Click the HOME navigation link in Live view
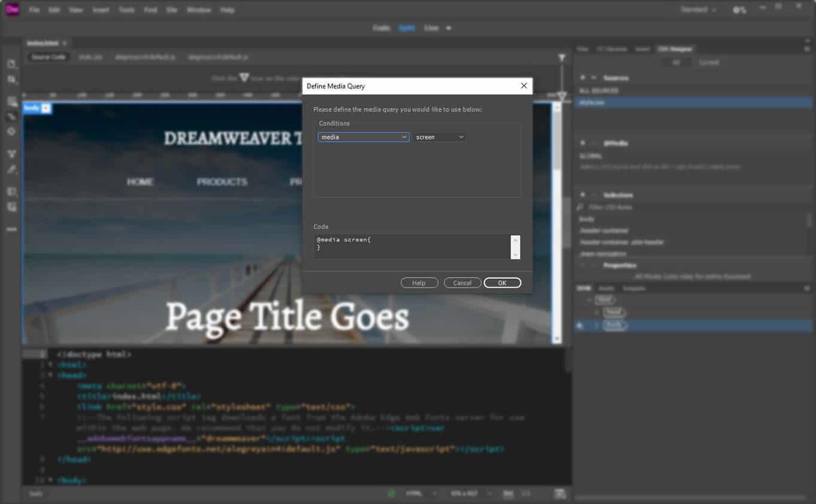 (x=140, y=182)
